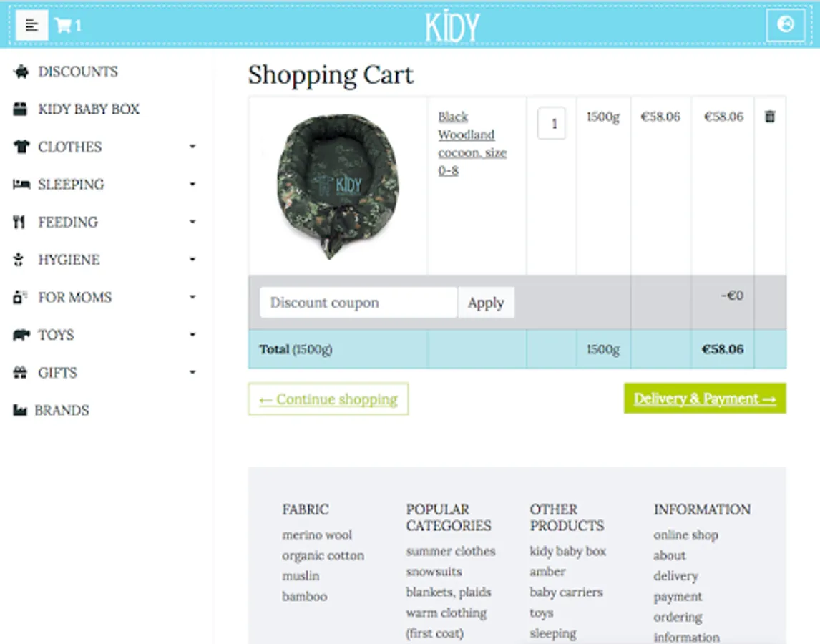Expand the Clothes submenu arrow

192,147
